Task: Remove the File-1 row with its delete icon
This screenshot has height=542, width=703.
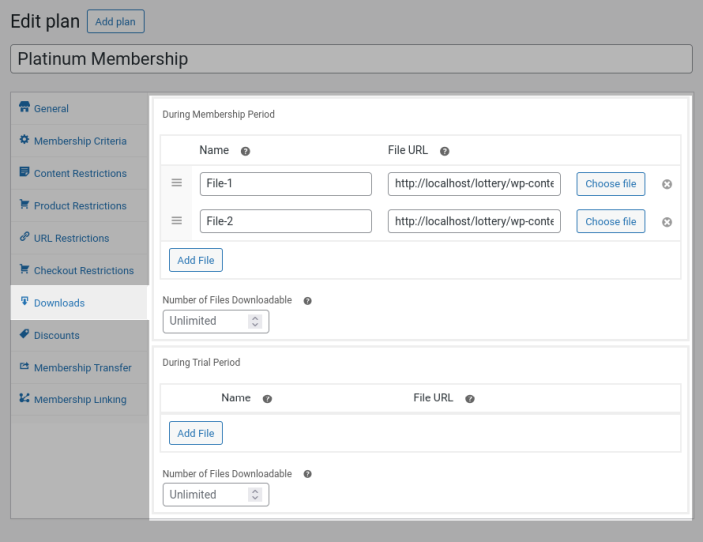Action: (x=667, y=184)
